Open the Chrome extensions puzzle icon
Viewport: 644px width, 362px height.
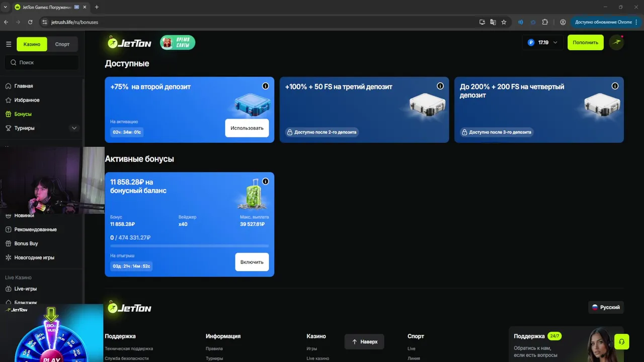[545, 22]
